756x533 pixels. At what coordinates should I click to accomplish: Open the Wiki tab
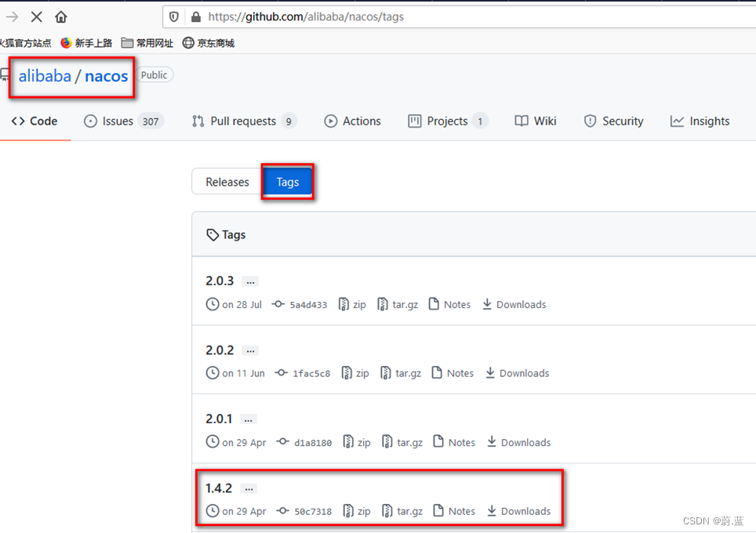[x=536, y=121]
